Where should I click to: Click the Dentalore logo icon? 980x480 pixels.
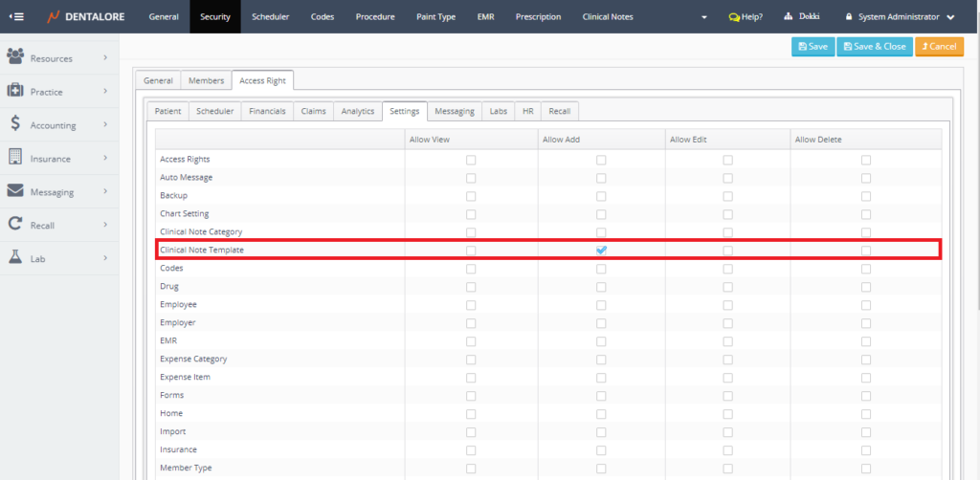click(54, 17)
